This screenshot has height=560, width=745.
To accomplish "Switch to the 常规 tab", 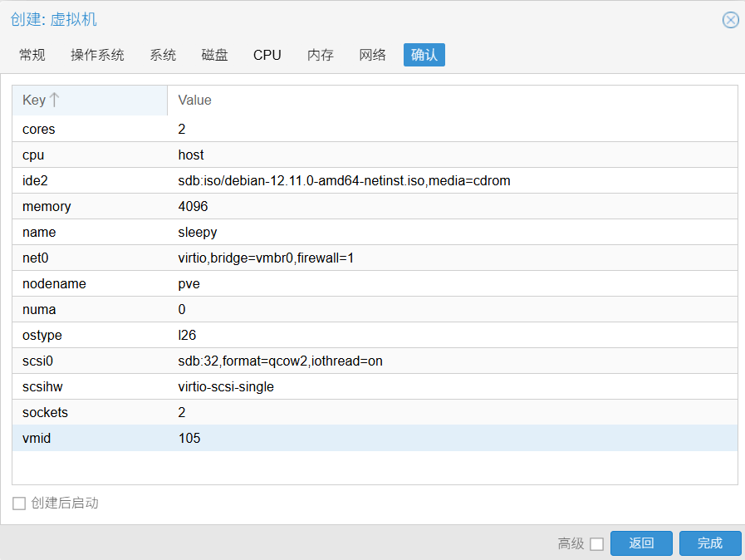I will pos(32,55).
